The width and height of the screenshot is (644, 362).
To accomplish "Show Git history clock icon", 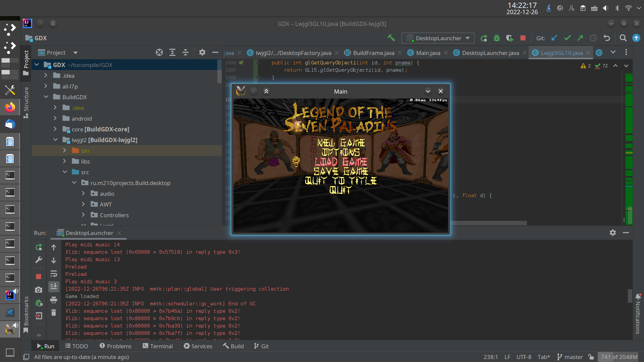I will (593, 38).
